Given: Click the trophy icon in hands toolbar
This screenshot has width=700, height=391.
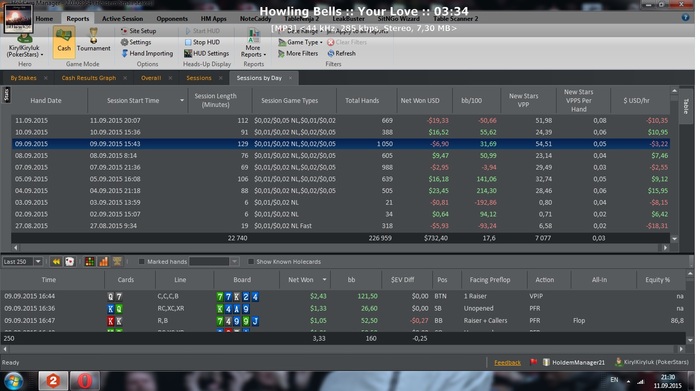Looking at the screenshot, I should [117, 262].
